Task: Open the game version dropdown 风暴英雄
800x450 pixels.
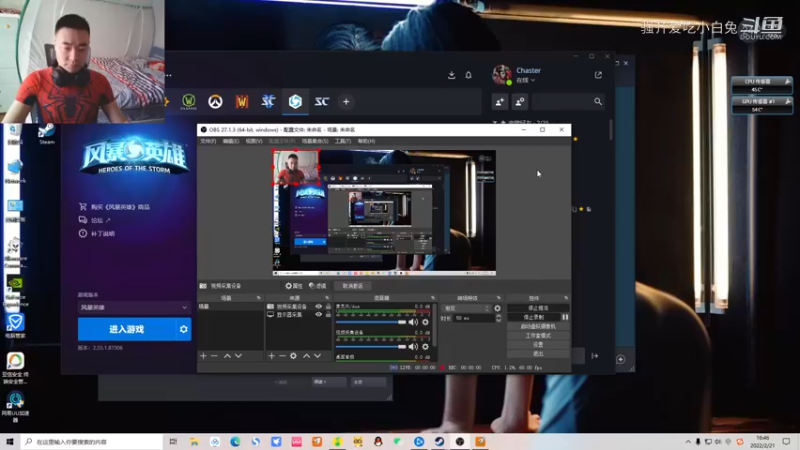Action: (x=134, y=307)
